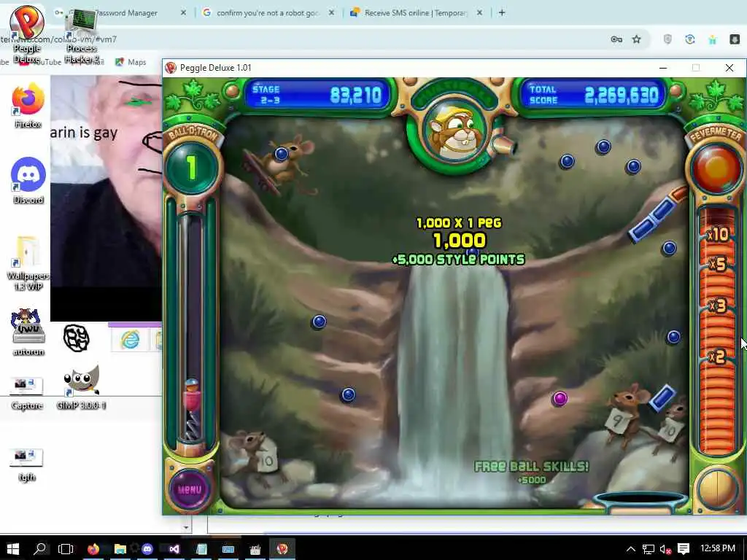
Task: Click the Peggle taskbar icon
Action: [x=282, y=549]
